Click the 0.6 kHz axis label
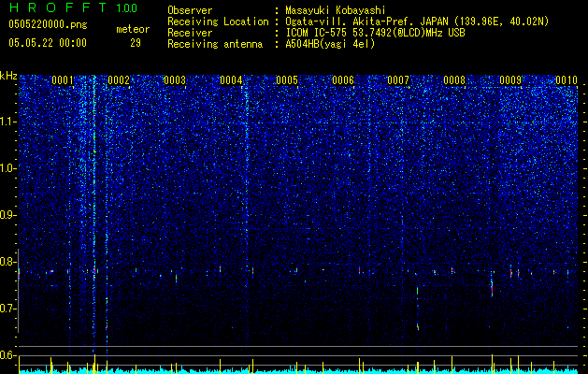The image size is (588, 374). [8, 355]
